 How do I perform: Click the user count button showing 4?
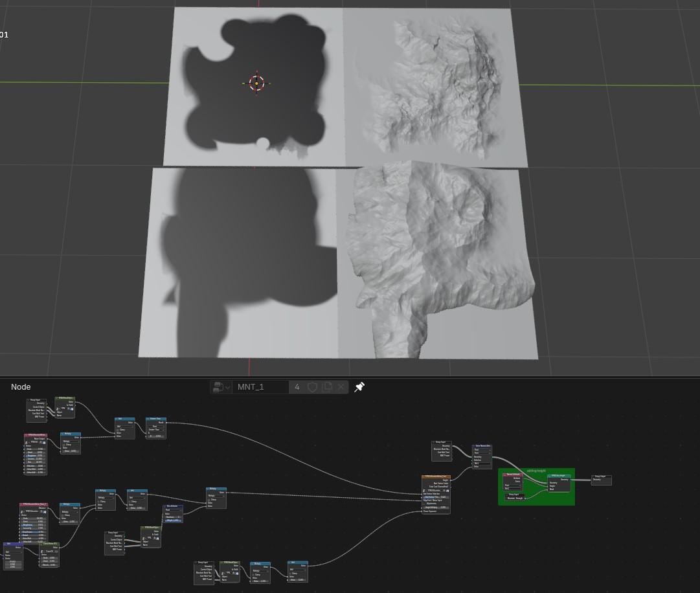pyautogui.click(x=297, y=387)
